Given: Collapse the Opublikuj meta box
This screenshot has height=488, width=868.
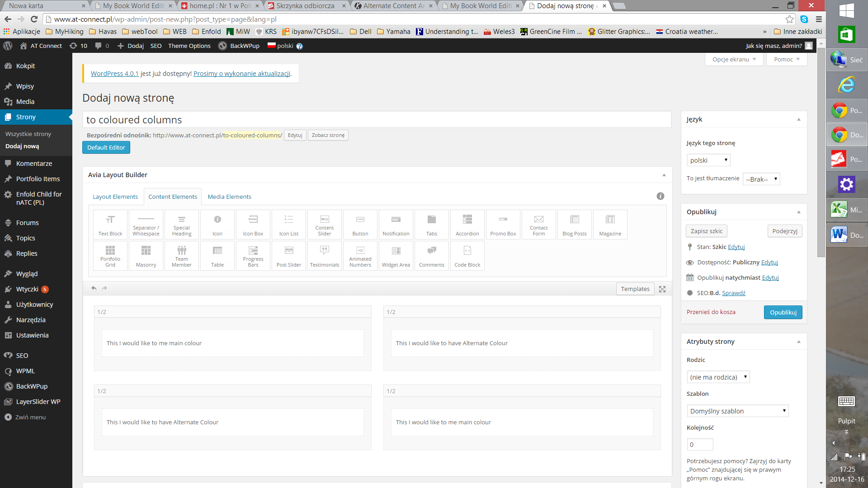Looking at the screenshot, I should coord(799,212).
